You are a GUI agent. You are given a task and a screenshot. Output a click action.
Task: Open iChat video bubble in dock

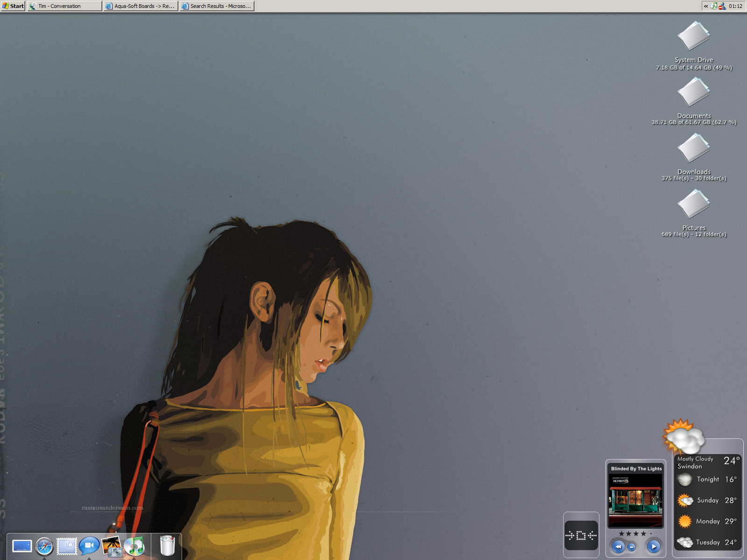[x=89, y=546]
